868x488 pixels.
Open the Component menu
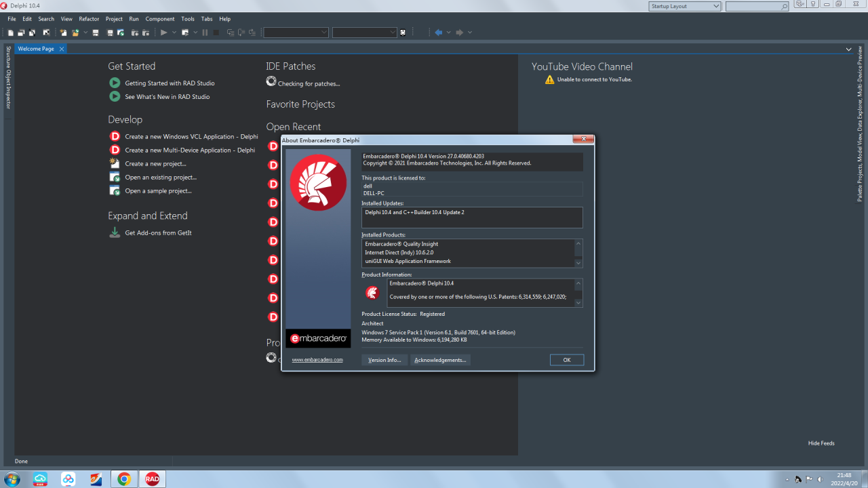pyautogui.click(x=160, y=19)
